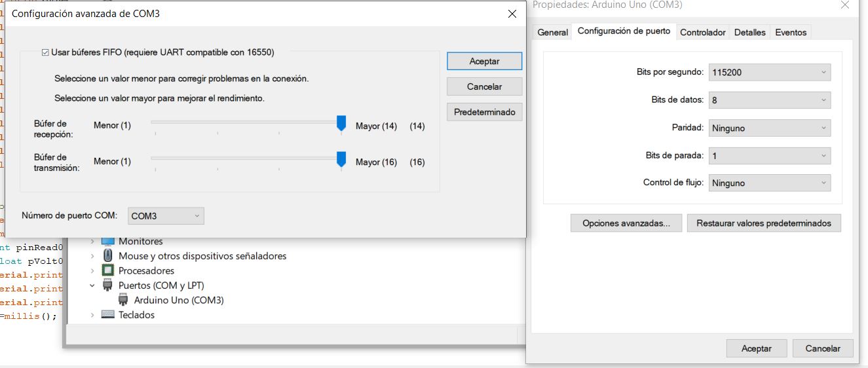868x368 pixels.
Task: Collapse the Puertos (COM y LPT) tree node
Action: click(93, 285)
